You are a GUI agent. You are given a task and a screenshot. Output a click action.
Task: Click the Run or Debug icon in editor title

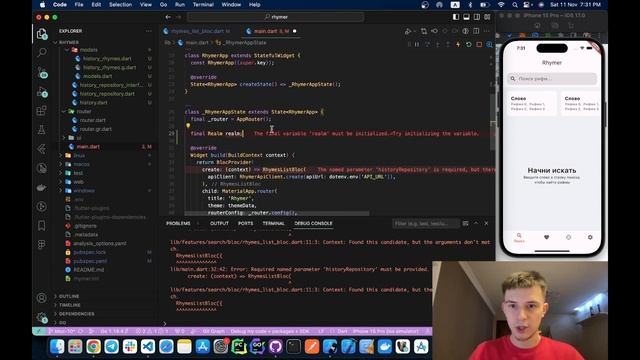point(408,31)
